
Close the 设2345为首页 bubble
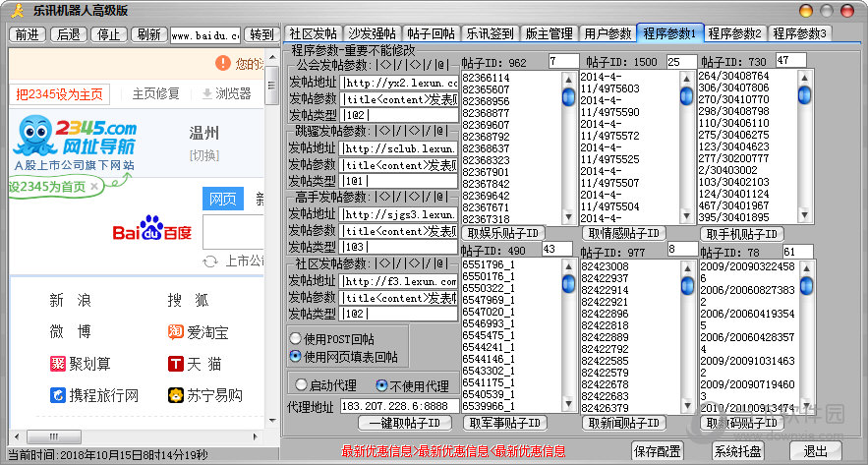94,187
